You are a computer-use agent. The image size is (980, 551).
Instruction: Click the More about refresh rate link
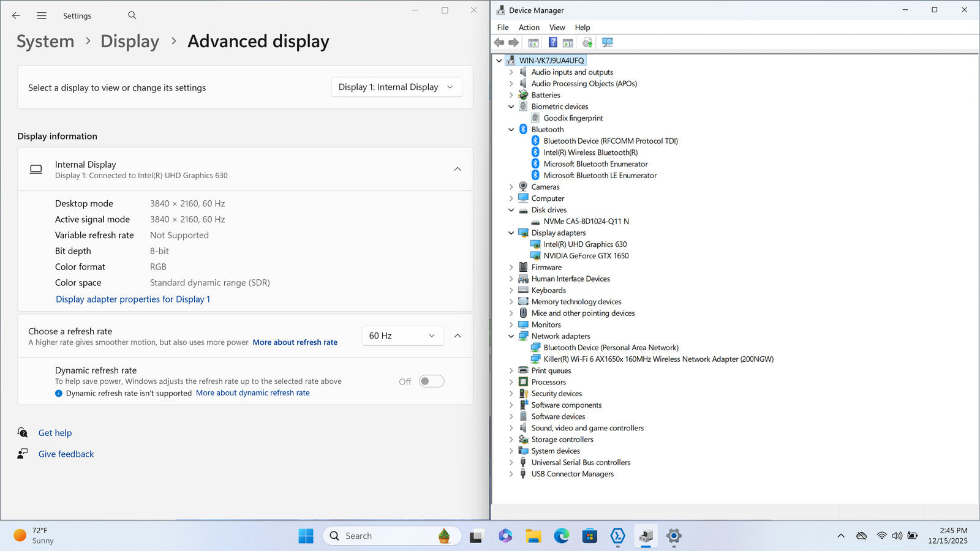pyautogui.click(x=295, y=342)
